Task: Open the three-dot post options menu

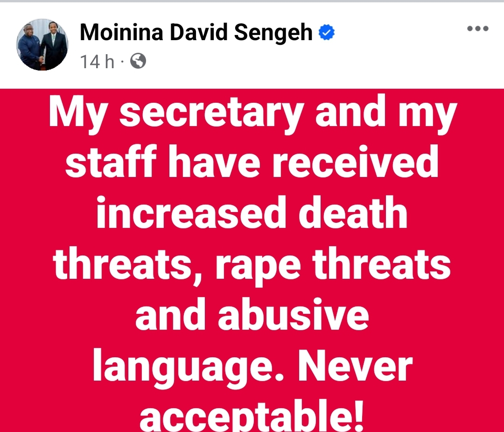Action: pyautogui.click(x=478, y=28)
